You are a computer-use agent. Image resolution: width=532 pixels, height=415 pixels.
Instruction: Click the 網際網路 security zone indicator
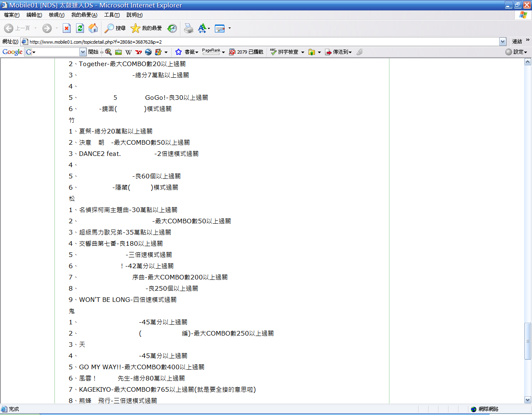485,409
